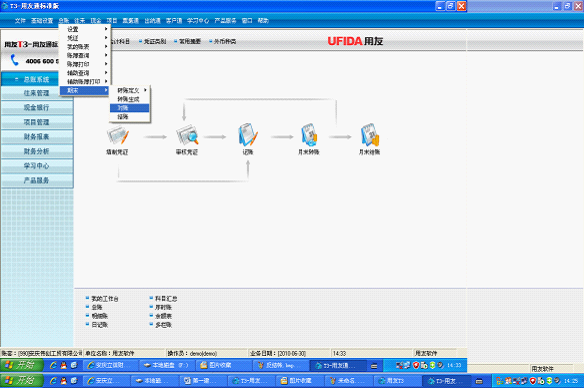Expand the 转账定义 submenu arrow
Viewport: 584px width, 388px height.
coord(145,90)
